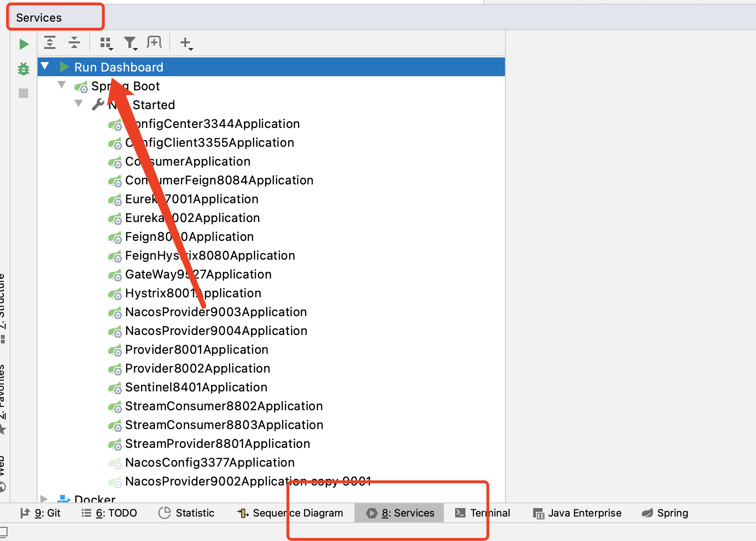Image resolution: width=756 pixels, height=541 pixels.
Task: Select ConfigClient3355Application text
Action: [210, 143]
